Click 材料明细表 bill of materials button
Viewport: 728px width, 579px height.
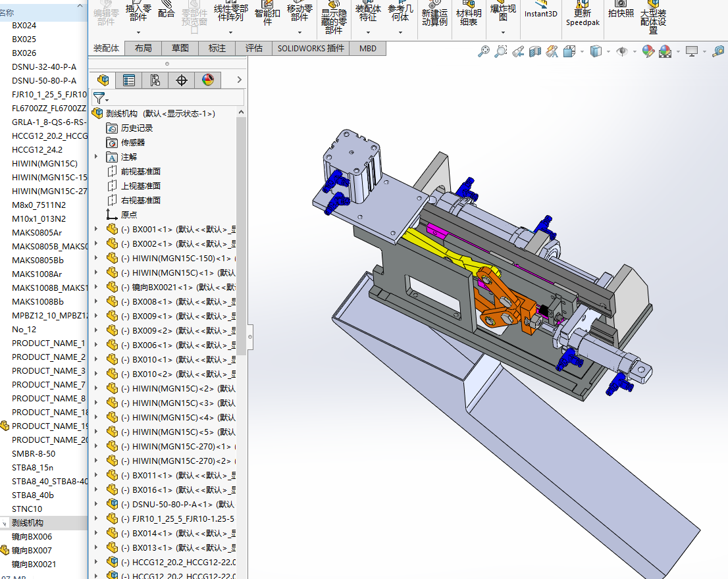point(469,17)
